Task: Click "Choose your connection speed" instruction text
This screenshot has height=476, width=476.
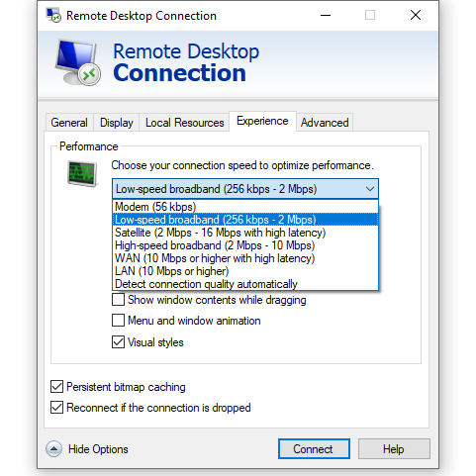Action: (242, 165)
